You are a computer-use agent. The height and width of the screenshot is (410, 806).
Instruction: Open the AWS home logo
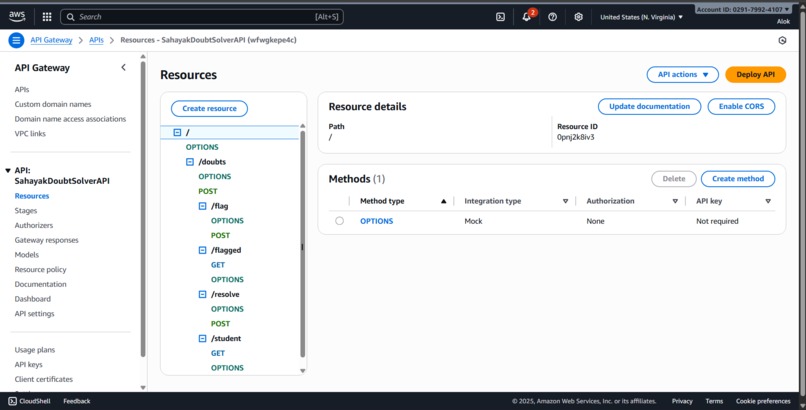click(17, 16)
